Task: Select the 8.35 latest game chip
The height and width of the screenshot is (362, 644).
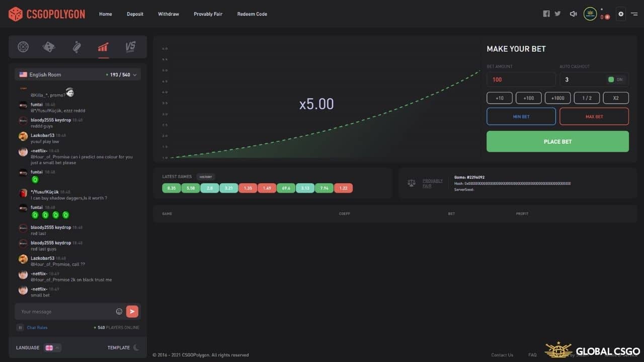Action: point(171,188)
